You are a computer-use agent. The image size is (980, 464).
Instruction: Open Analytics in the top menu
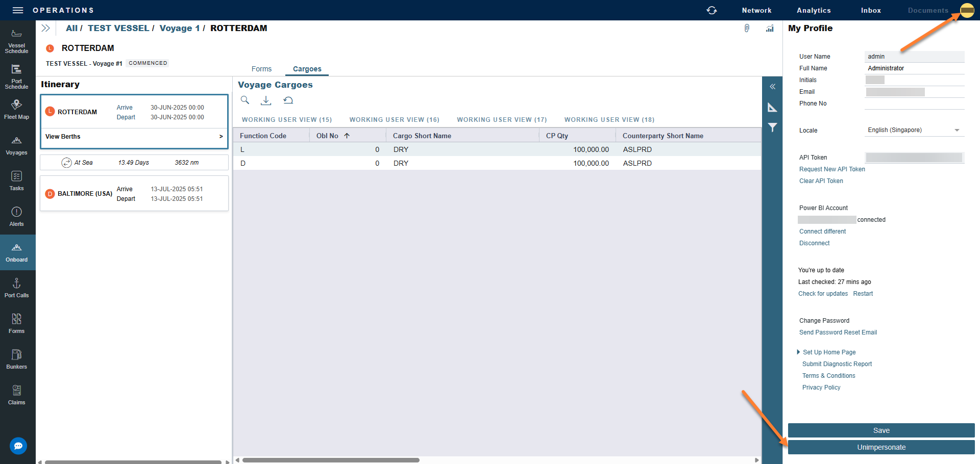pyautogui.click(x=814, y=10)
